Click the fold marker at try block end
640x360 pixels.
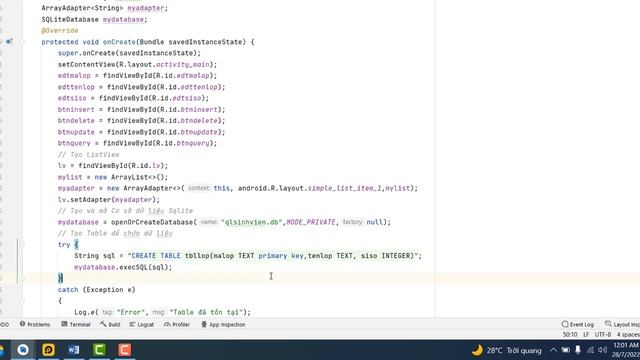click(x=22, y=278)
